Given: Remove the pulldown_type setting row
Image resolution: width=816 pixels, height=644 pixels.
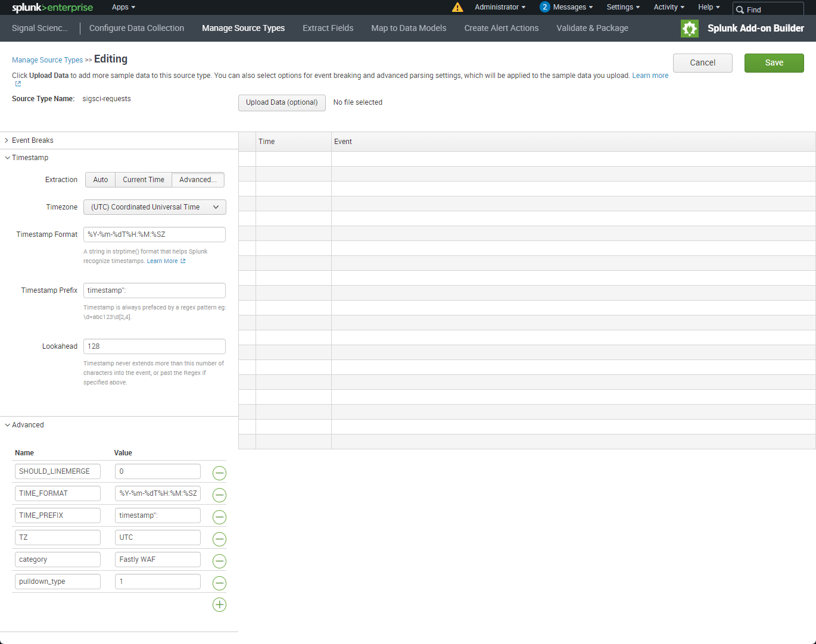Looking at the screenshot, I should (219, 583).
